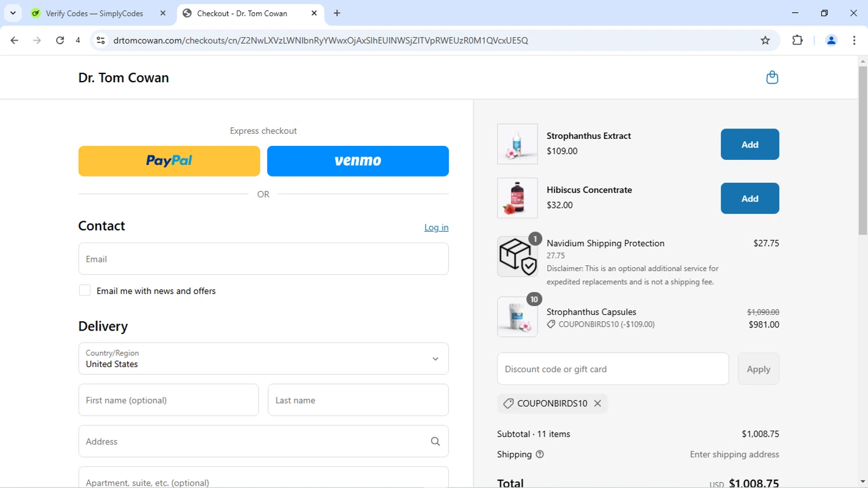Viewport: 868px width, 488px height.
Task: Click the page vertical scrollbar thumb
Action: [x=862, y=151]
